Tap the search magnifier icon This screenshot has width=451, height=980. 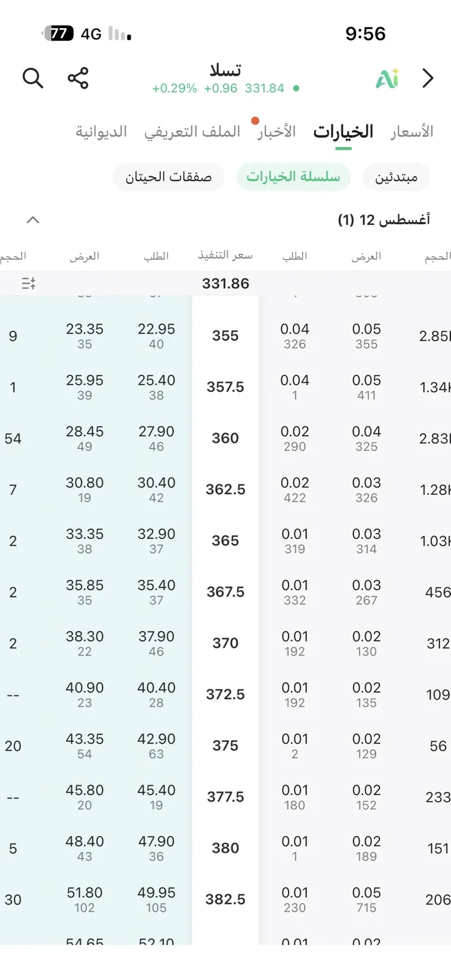[x=32, y=78]
